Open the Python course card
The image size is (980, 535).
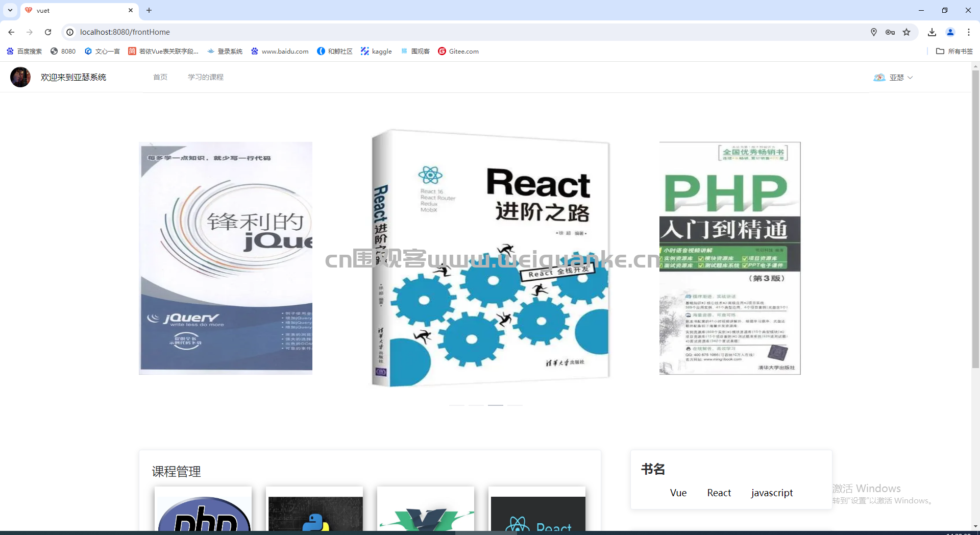click(x=314, y=508)
